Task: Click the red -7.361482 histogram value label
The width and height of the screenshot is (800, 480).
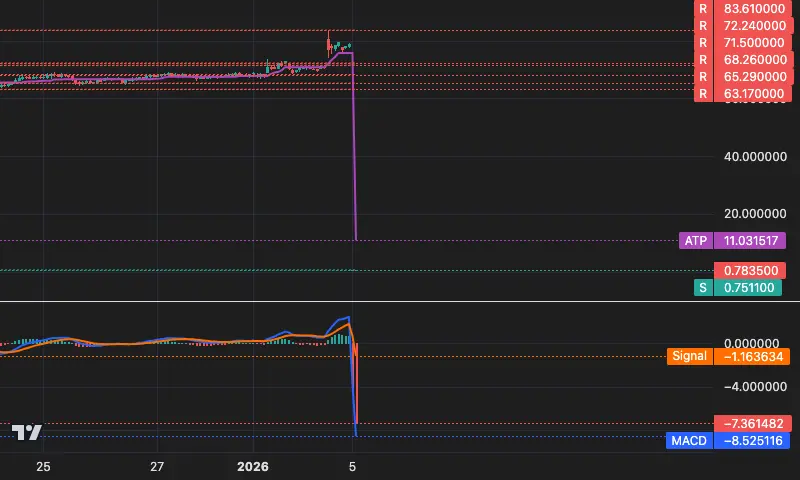Action: click(753, 423)
